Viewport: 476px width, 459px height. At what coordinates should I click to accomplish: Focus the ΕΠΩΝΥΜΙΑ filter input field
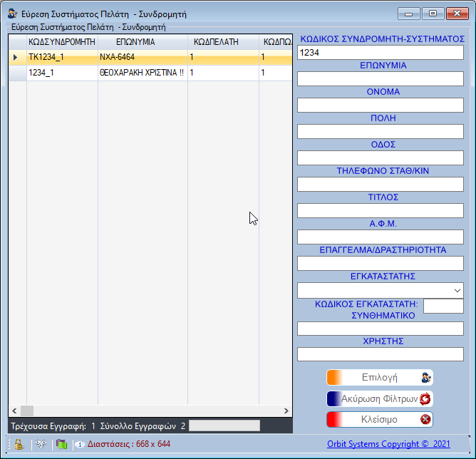point(380,78)
